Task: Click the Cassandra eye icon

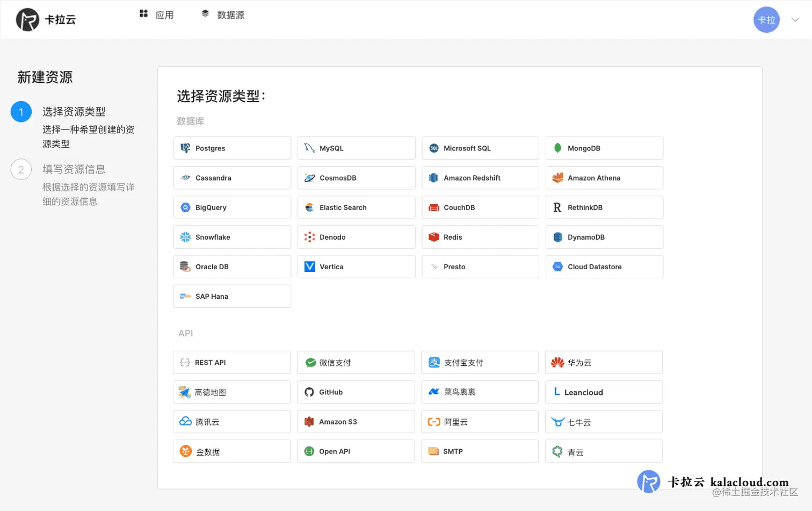Action: (185, 178)
